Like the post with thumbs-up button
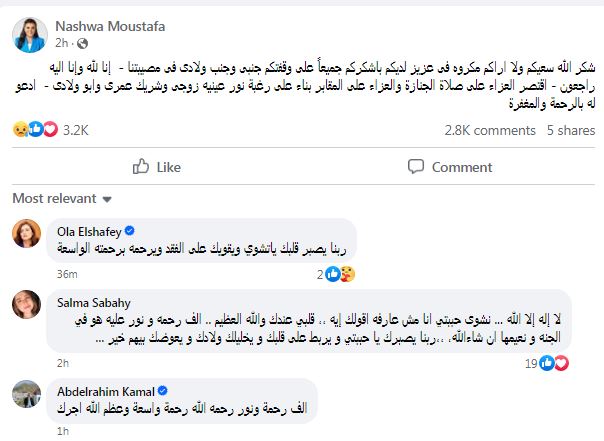Screen dimensions: 604x441 pyautogui.click(x=157, y=166)
